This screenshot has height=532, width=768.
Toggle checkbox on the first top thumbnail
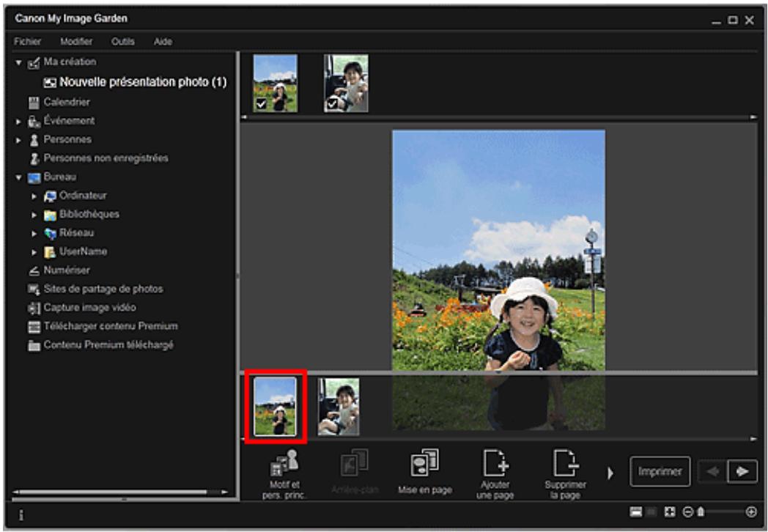pos(259,105)
